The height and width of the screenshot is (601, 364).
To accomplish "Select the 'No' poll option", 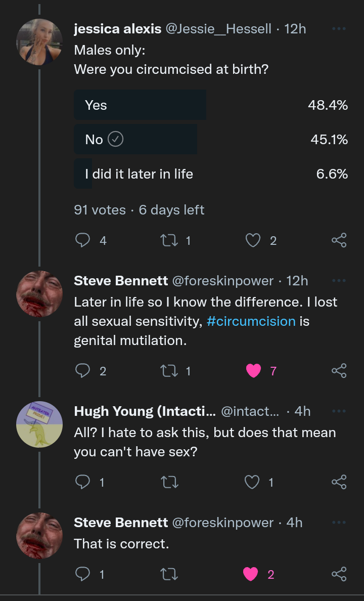I will 135,139.
